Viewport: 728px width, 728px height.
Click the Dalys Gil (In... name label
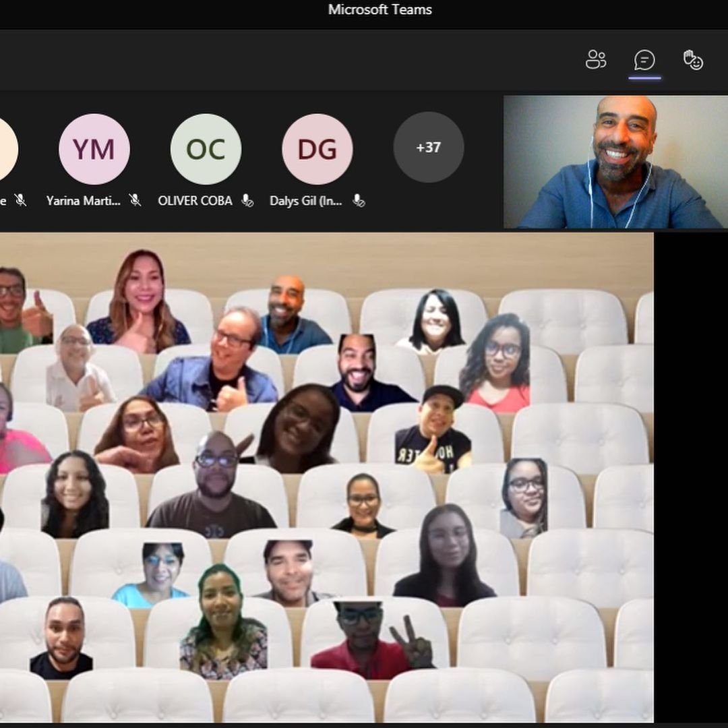click(306, 201)
